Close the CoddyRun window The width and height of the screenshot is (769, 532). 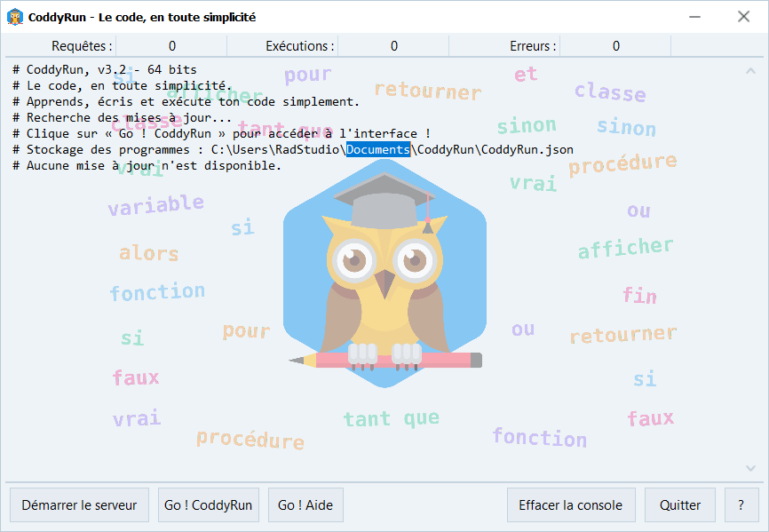[x=743, y=17]
